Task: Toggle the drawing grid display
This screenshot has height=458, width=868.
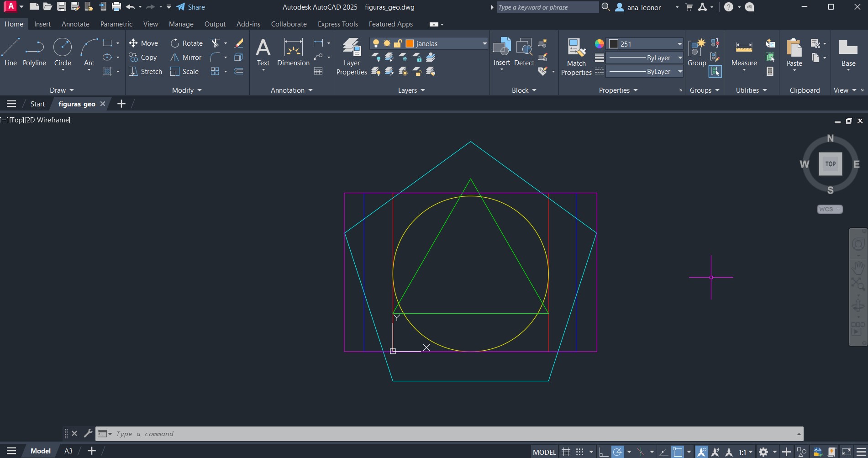Action: (x=566, y=452)
